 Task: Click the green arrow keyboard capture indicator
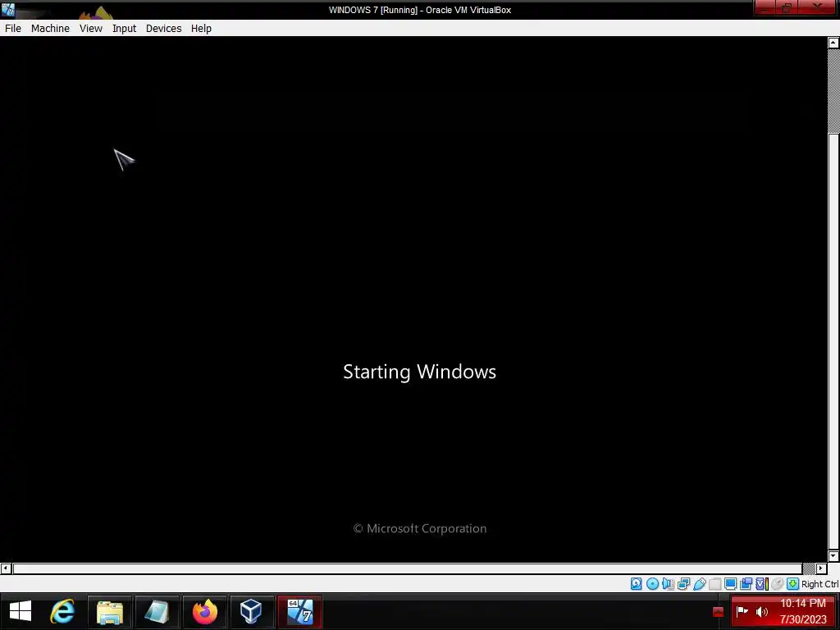[x=793, y=584]
